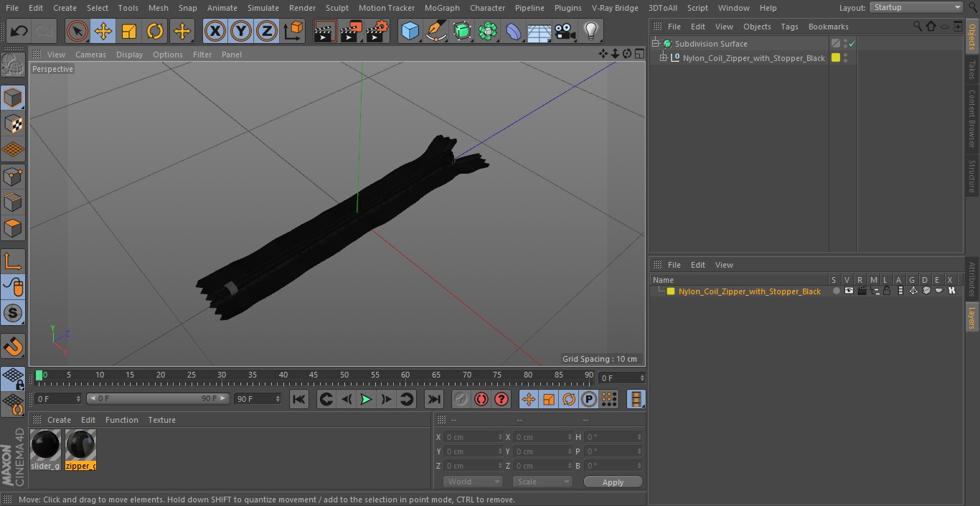Open the Layout Startup dropdown
Screen dimensions: 980x506
point(916,7)
